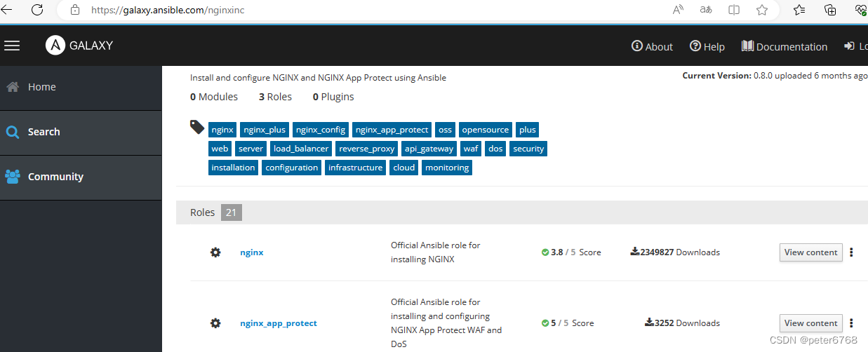868x352 pixels.
Task: Click the nginx tag
Action: 222,130
